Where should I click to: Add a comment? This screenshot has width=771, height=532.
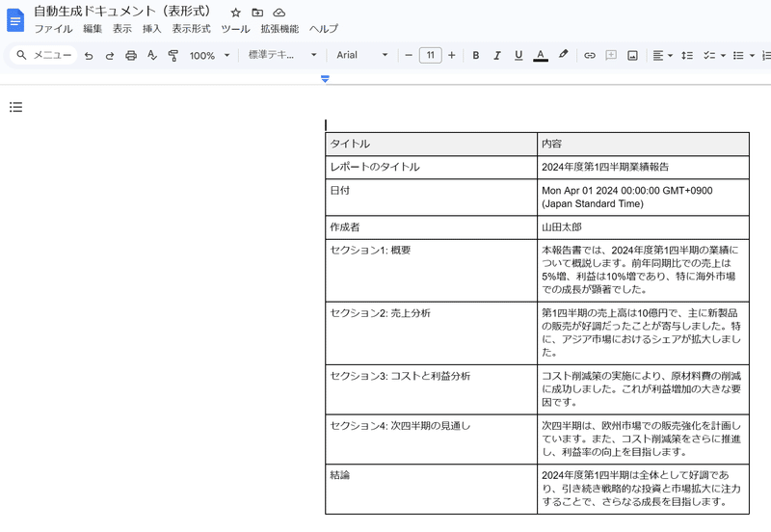pyautogui.click(x=611, y=55)
